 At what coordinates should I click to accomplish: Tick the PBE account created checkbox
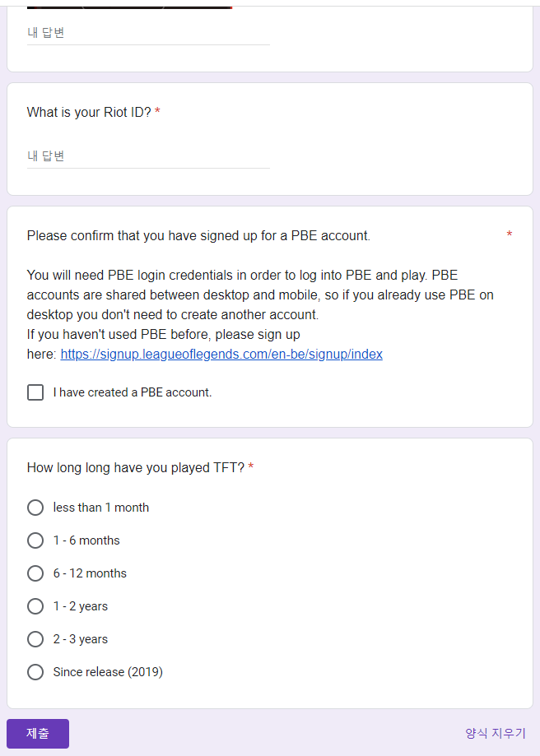tap(35, 392)
